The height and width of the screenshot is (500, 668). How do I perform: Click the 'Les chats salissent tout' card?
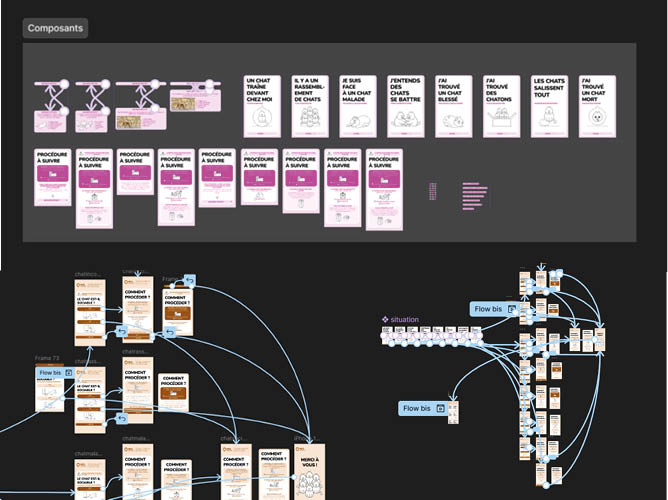pos(550,106)
